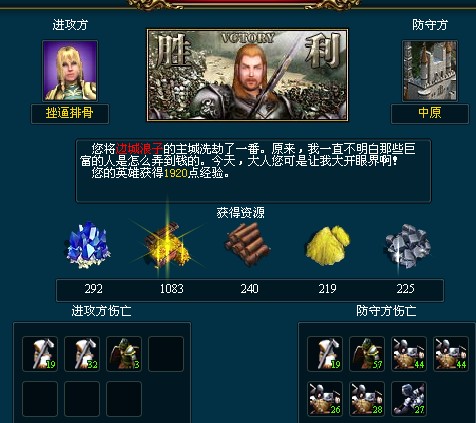Viewport: 476px width, 423px height.
Task: Select the gray ore rocks icon
Action: (408, 246)
